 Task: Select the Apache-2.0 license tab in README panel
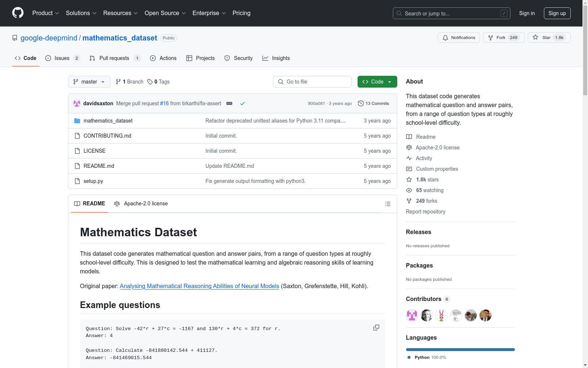[x=141, y=204]
